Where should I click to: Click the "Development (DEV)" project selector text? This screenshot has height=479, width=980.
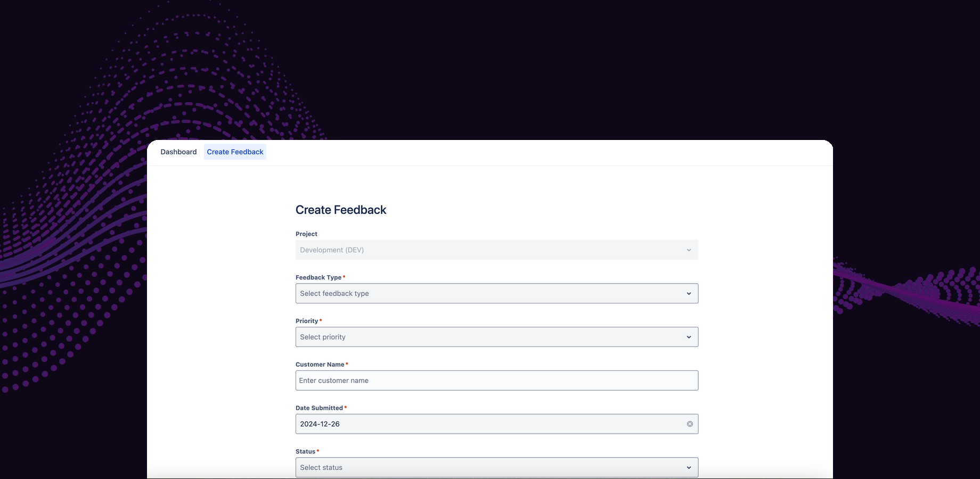pyautogui.click(x=332, y=250)
